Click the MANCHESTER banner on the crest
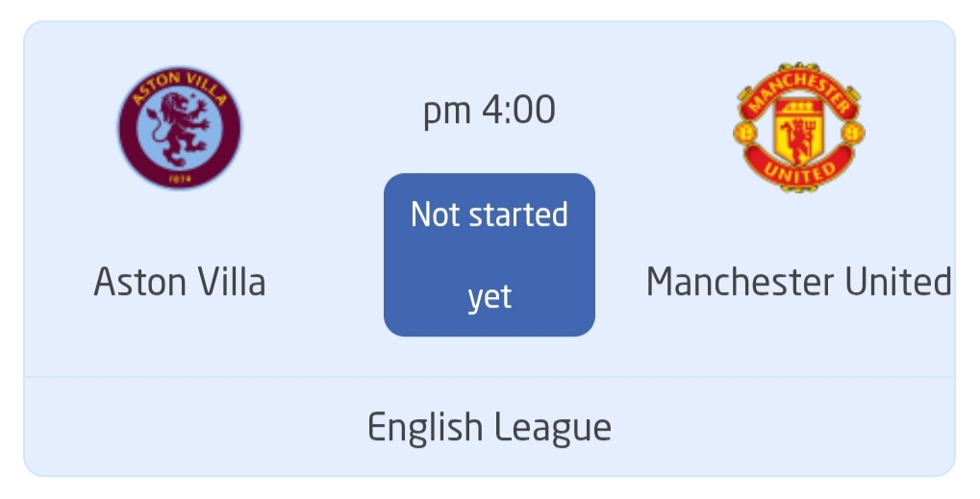Image resolution: width=980 pixels, height=499 pixels. [x=799, y=91]
